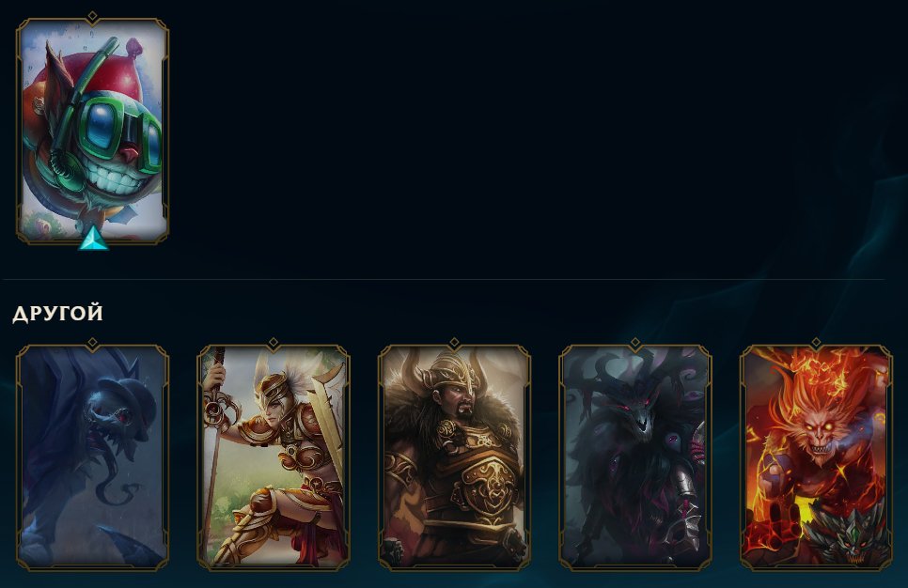Click the teal gemstone icon below Ziggs card
Screen dimensions: 908x588
(93, 239)
